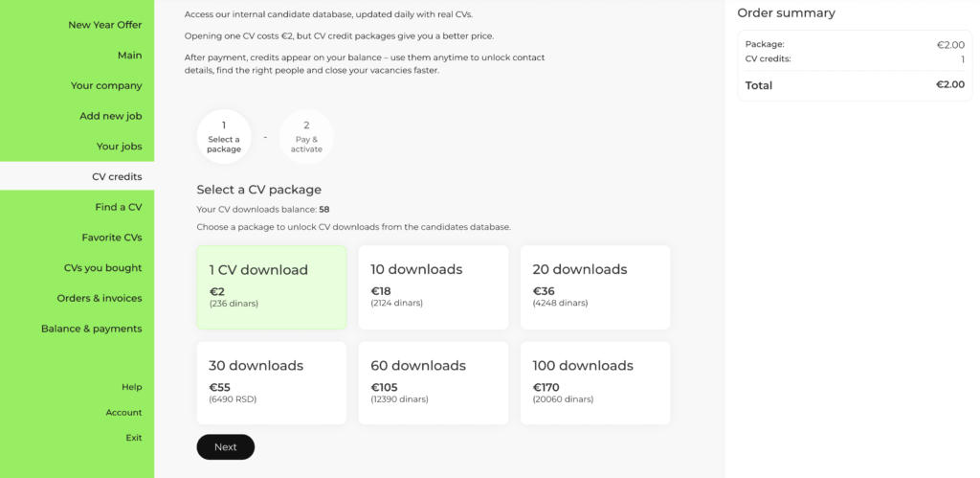This screenshot has width=980, height=478.
Task: Select the 30 downloads package for €55
Action: point(272,383)
